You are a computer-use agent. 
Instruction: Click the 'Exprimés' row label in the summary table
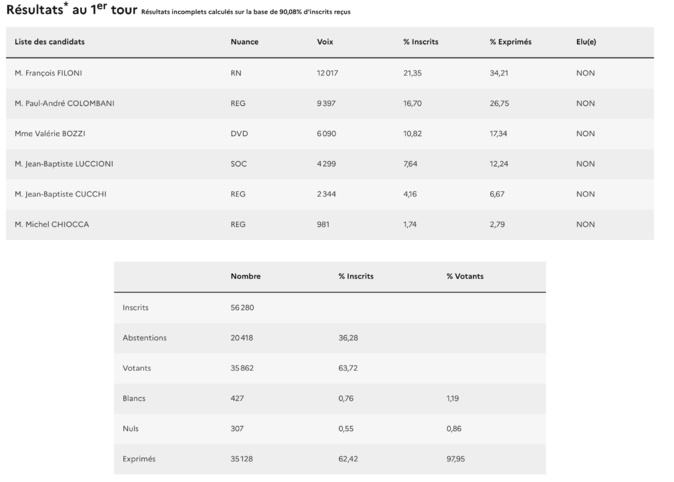point(139,459)
